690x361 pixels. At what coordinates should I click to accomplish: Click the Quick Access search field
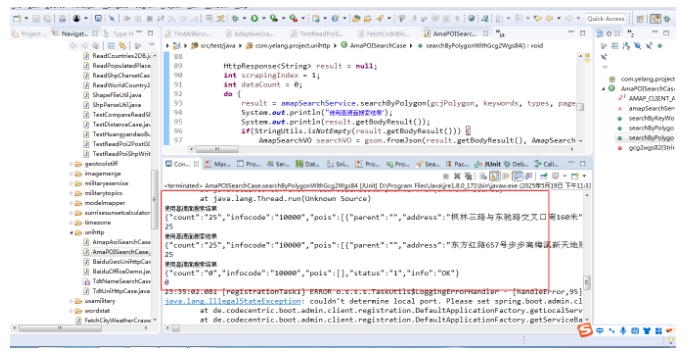(x=606, y=18)
